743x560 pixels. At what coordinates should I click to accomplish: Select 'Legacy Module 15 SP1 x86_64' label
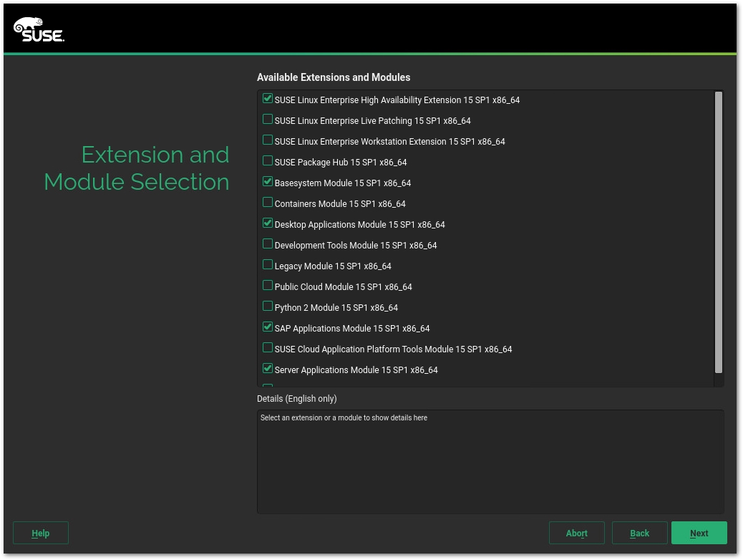(x=333, y=266)
